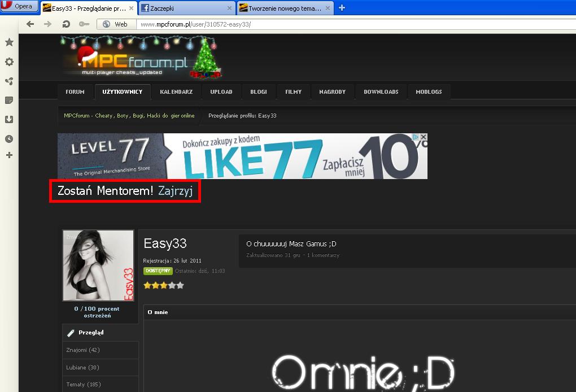Open the 1 komentarzy status link

[323, 255]
